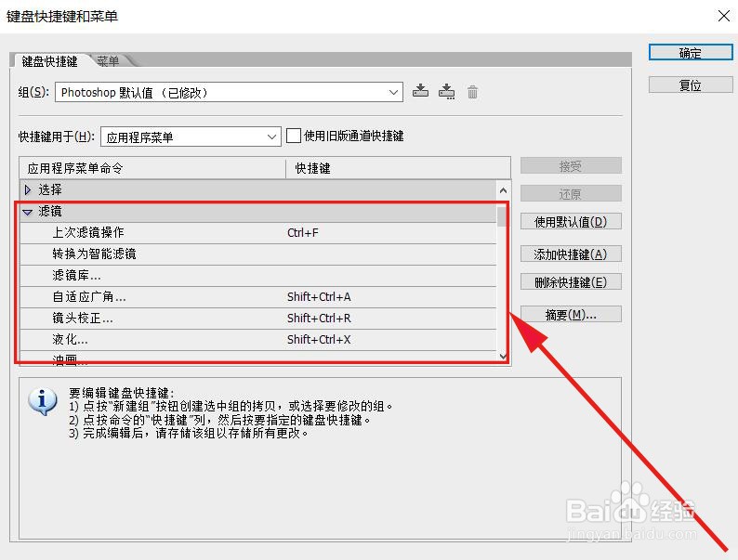Click the 快捷键 column header

tap(398, 168)
